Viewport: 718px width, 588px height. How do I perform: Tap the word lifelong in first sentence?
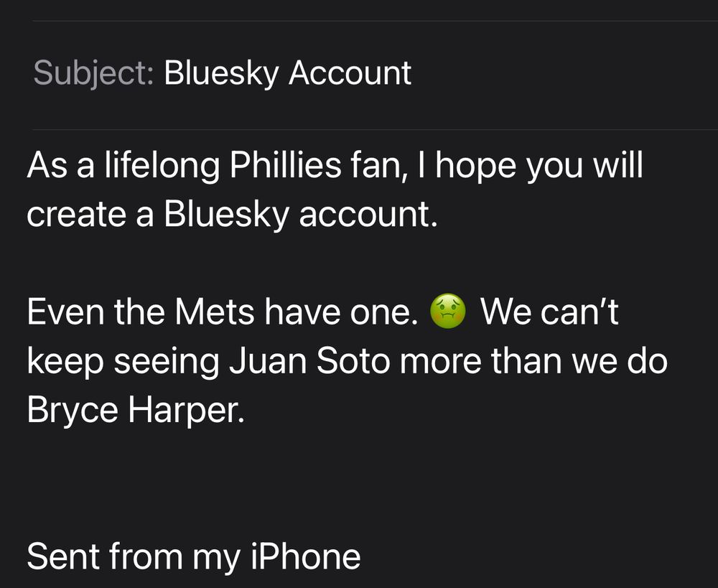coord(162,166)
